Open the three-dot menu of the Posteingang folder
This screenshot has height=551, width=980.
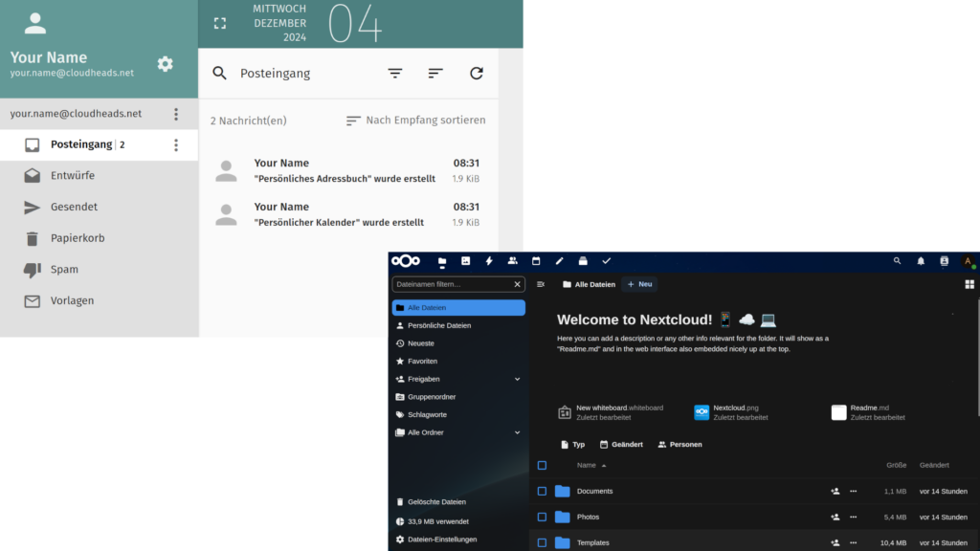pyautogui.click(x=176, y=145)
